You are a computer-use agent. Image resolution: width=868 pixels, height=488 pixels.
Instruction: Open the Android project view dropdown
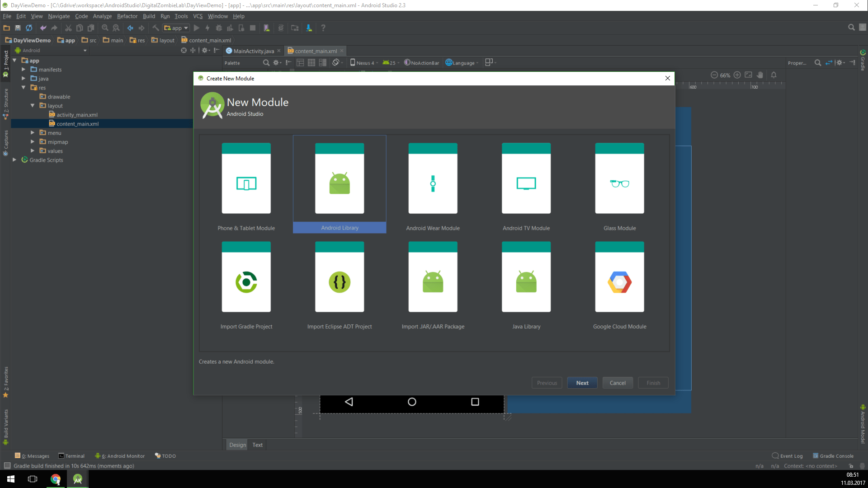[x=51, y=51]
